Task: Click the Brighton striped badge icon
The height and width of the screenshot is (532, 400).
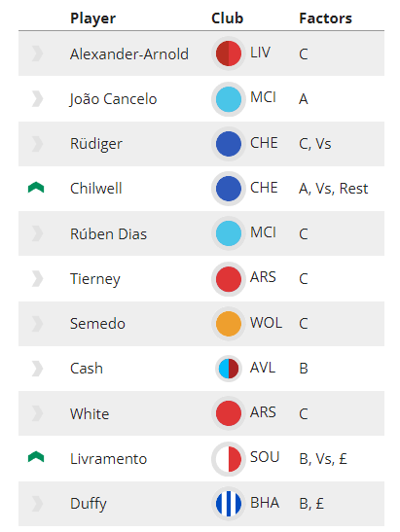Action: coord(229,503)
